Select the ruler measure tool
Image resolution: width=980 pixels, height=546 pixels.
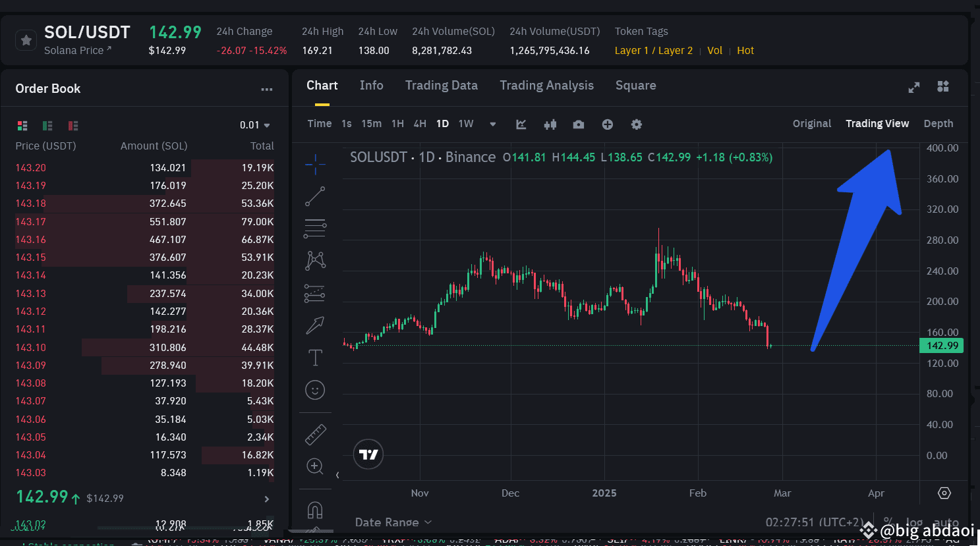click(x=315, y=434)
